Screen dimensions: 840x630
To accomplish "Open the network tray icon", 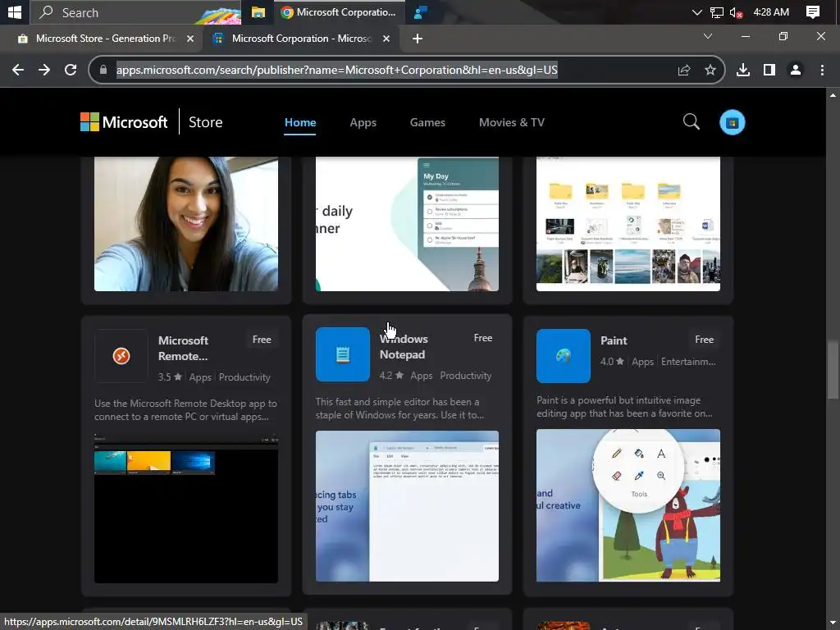I will [x=716, y=12].
